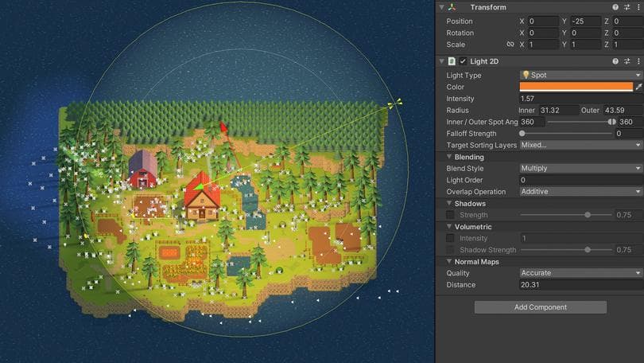
Task: Open the Target Sorting Layers dropdown
Action: pos(580,145)
